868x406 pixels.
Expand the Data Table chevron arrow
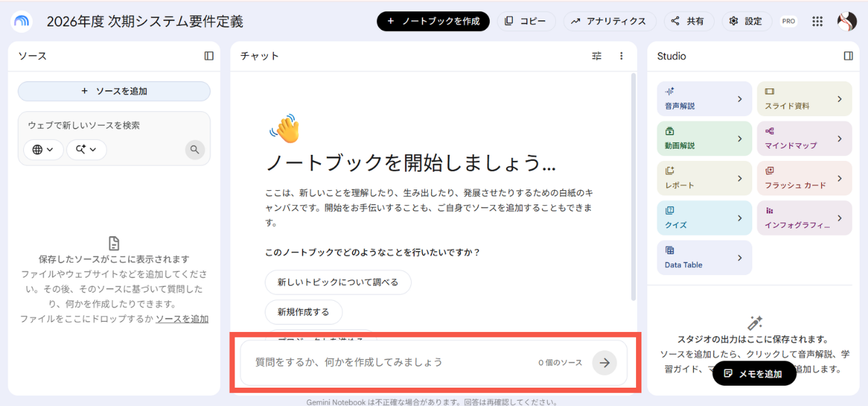point(740,258)
